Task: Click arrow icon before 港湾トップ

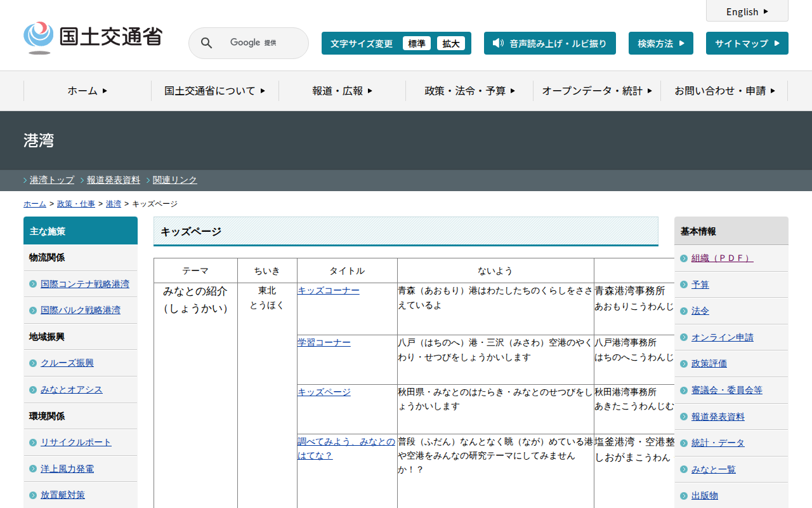Action: click(25, 180)
